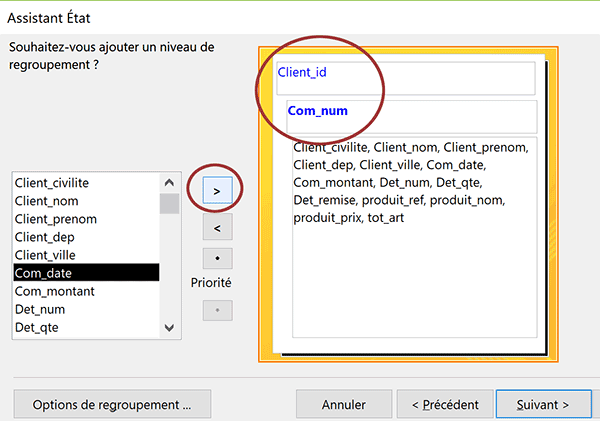Select the Com_montant field
This screenshot has height=421, width=600.
[x=86, y=291]
